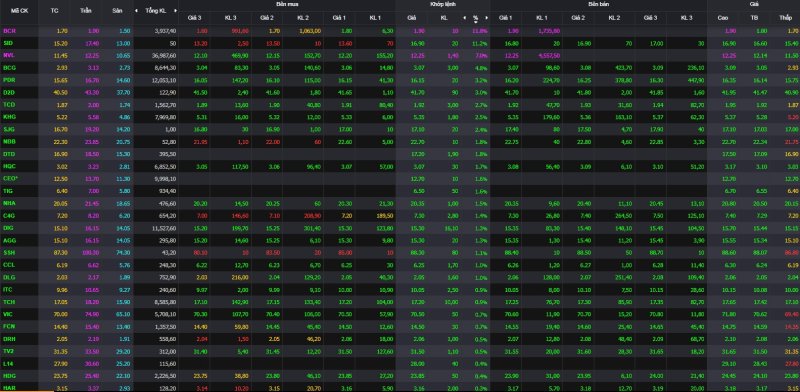
Task: Click DIG total volume 11,527,60
Action: pyautogui.click(x=165, y=228)
